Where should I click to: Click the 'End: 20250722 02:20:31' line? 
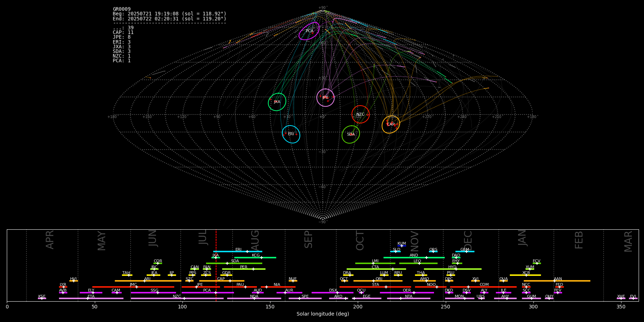point(170,19)
